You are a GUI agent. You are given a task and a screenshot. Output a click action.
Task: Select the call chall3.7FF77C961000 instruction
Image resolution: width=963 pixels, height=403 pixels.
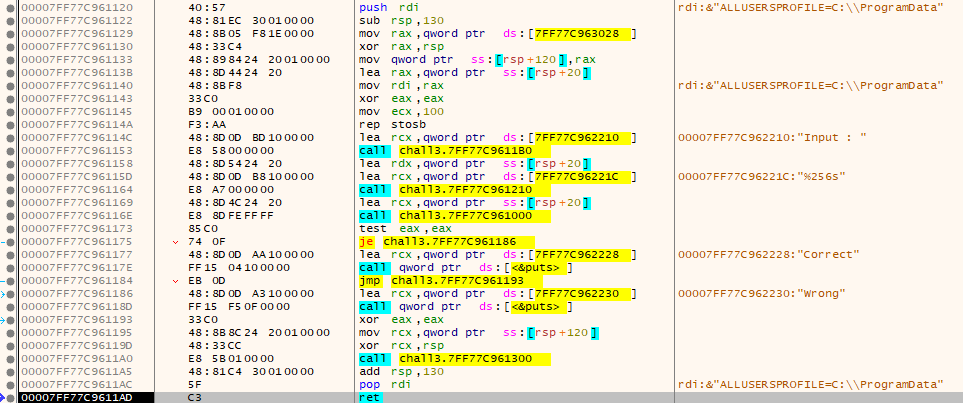click(x=454, y=216)
